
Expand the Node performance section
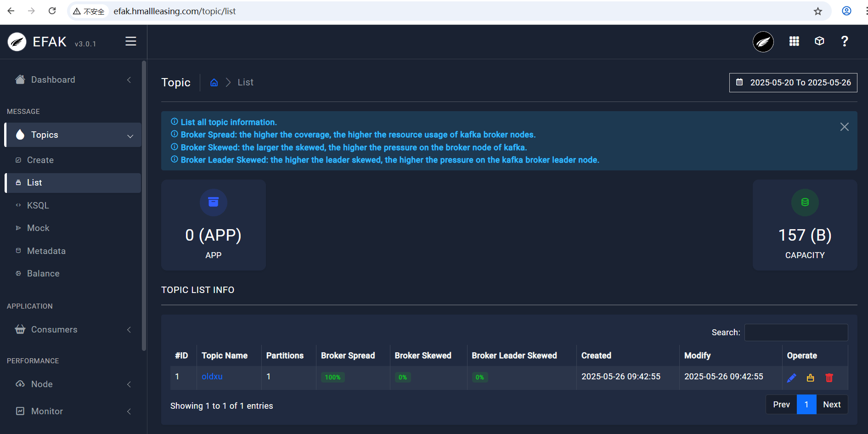[x=73, y=384]
